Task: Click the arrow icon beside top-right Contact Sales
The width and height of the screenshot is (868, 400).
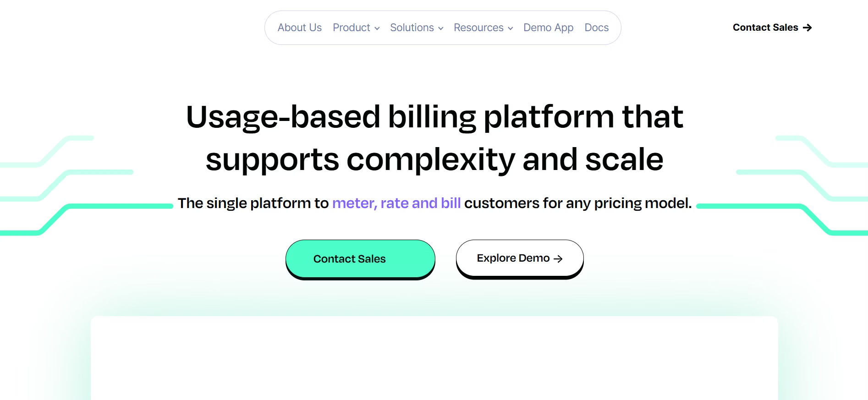Action: pyautogui.click(x=808, y=27)
